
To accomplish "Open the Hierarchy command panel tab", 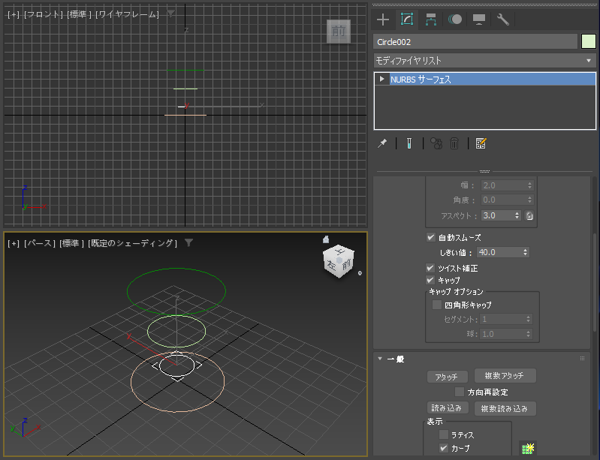I will [431, 20].
